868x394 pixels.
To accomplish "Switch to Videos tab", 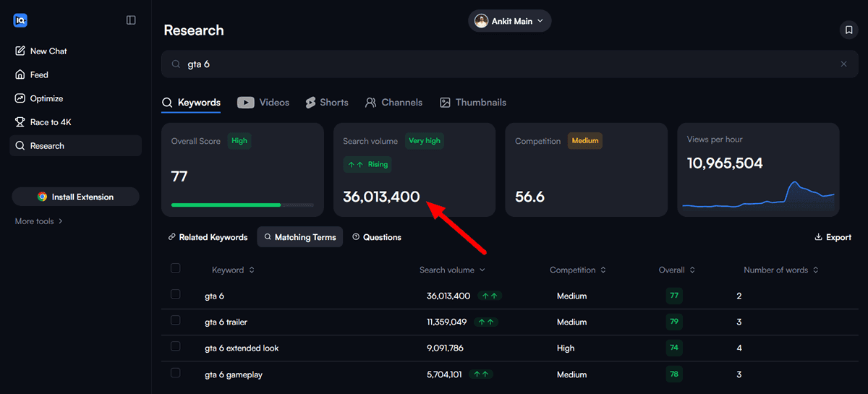I will (x=263, y=103).
